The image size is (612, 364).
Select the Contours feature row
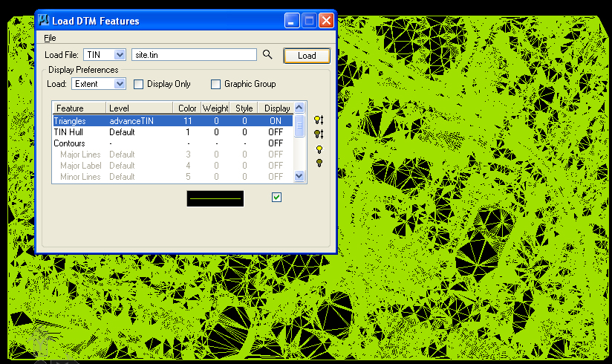click(173, 143)
